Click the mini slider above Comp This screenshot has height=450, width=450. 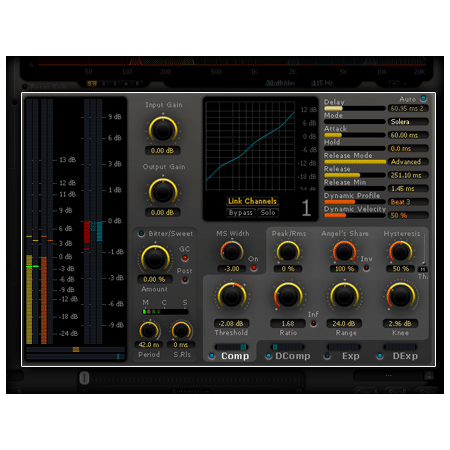(x=231, y=347)
